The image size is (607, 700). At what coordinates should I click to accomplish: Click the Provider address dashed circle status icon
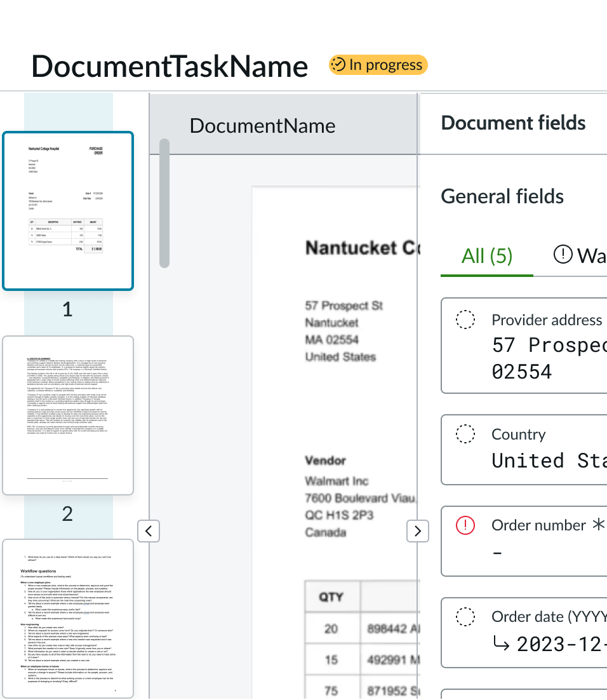point(466,320)
